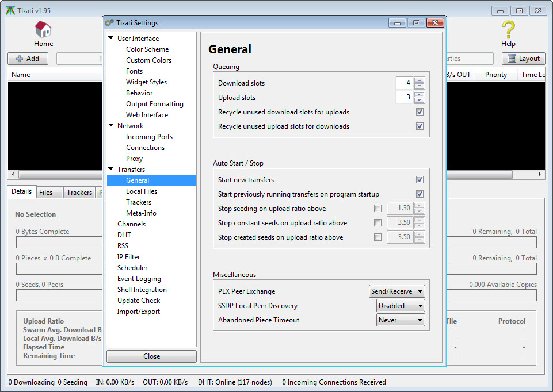Click the Download slots value field
The width and height of the screenshot is (553, 392).
pyautogui.click(x=404, y=83)
